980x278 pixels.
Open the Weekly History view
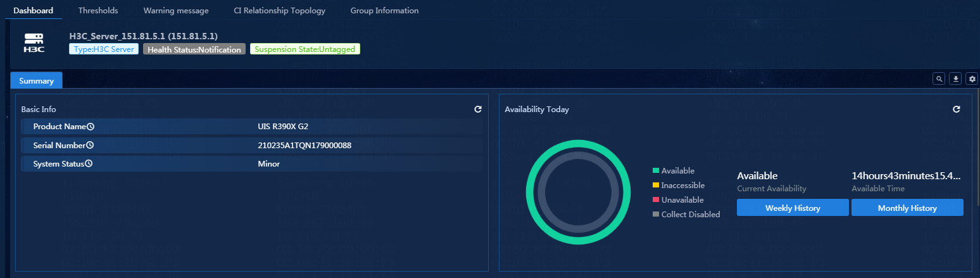click(x=793, y=208)
